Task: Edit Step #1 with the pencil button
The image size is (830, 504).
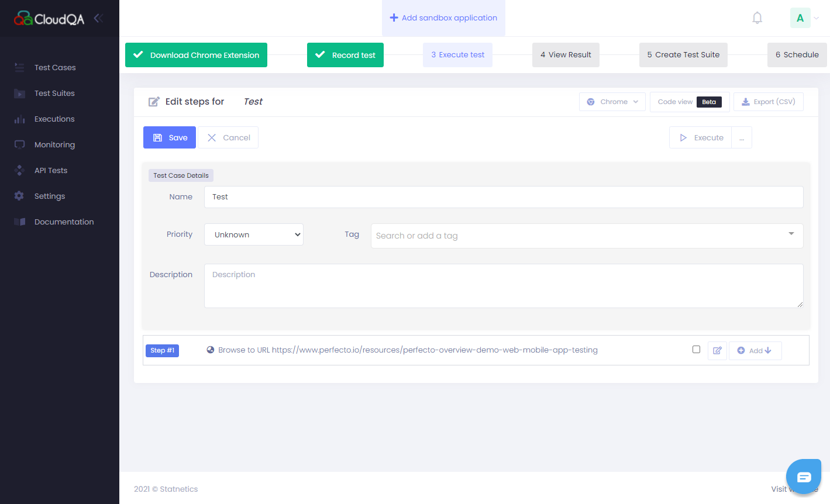Action: pos(717,351)
